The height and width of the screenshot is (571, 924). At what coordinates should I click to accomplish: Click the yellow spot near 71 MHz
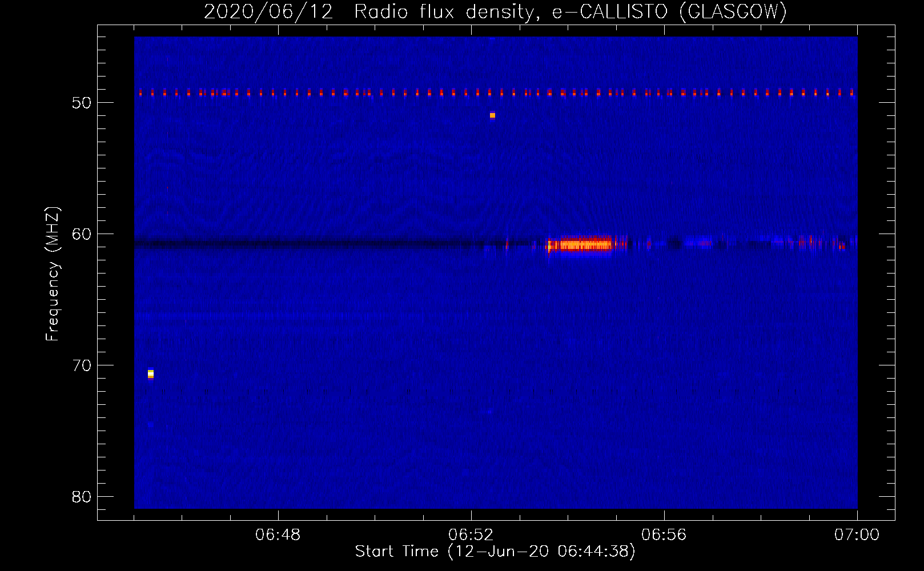(x=151, y=374)
